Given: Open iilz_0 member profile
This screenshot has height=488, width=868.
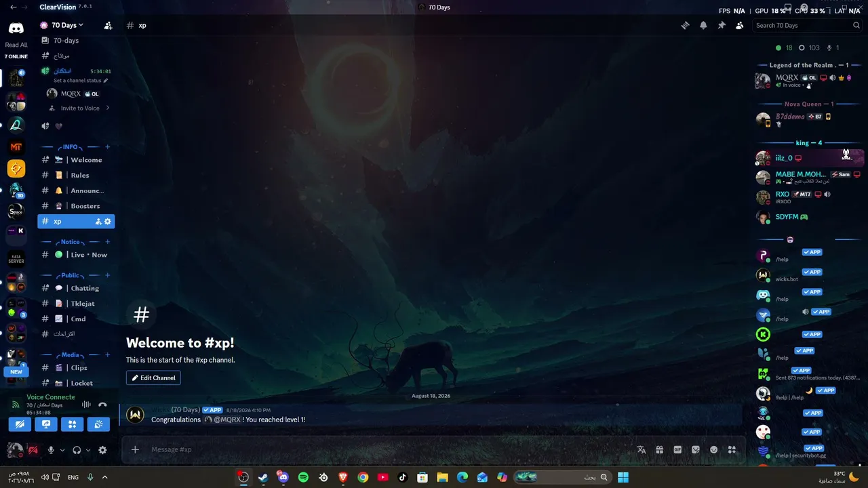Looking at the screenshot, I should click(x=808, y=158).
